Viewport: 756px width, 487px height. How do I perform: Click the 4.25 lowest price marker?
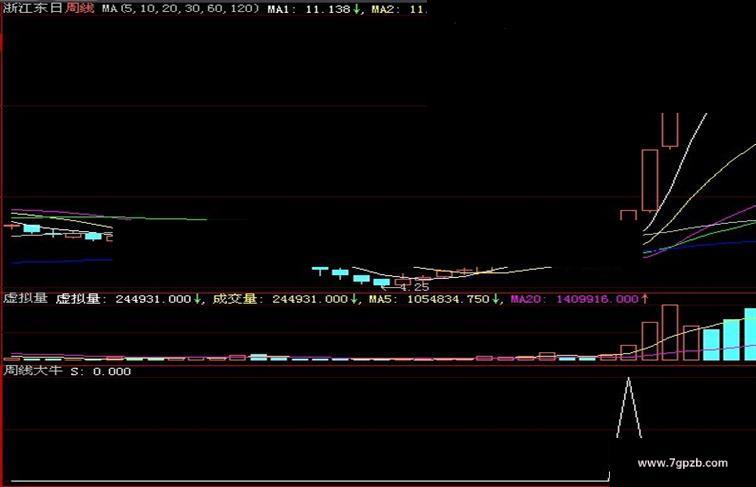[x=415, y=287]
